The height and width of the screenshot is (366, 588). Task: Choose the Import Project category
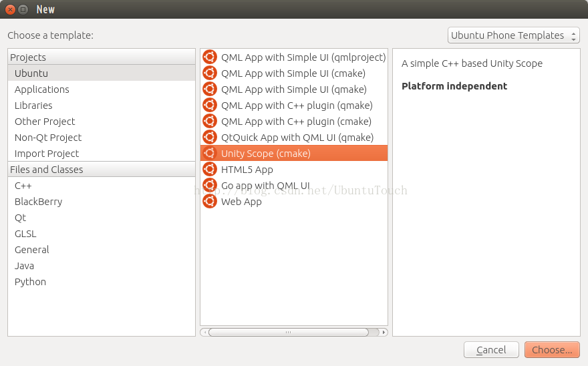102,154
